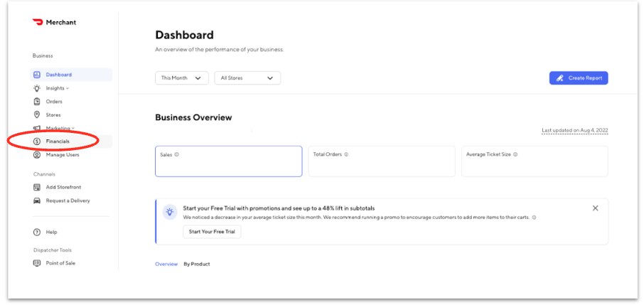Select the Overview tab
Viewport: 644px width, 305px height.
pyautogui.click(x=166, y=264)
